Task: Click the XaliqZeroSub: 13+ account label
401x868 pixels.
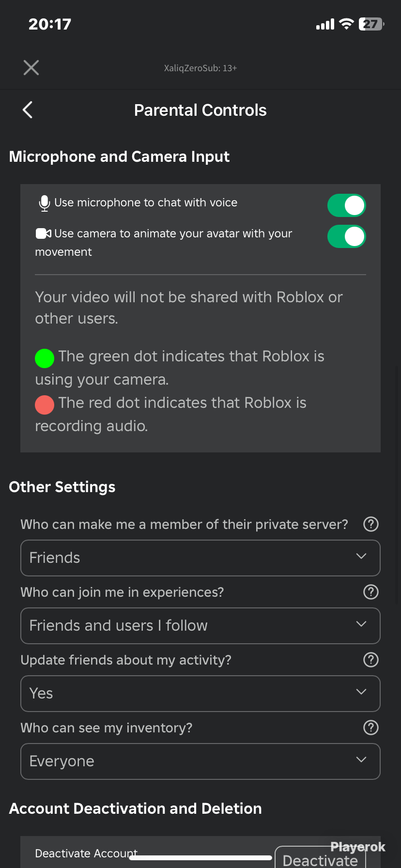Action: [x=200, y=68]
